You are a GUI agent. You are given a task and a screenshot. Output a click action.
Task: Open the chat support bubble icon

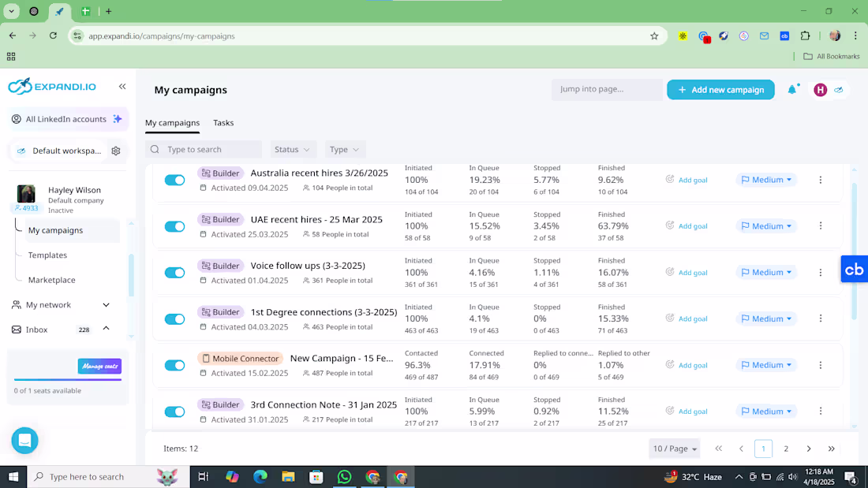(x=25, y=441)
